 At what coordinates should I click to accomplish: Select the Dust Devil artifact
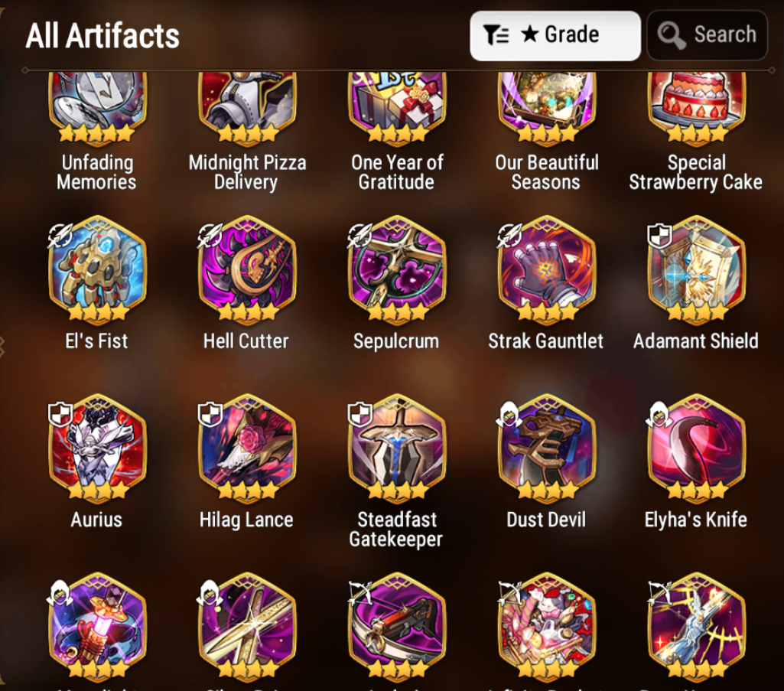coord(547,448)
